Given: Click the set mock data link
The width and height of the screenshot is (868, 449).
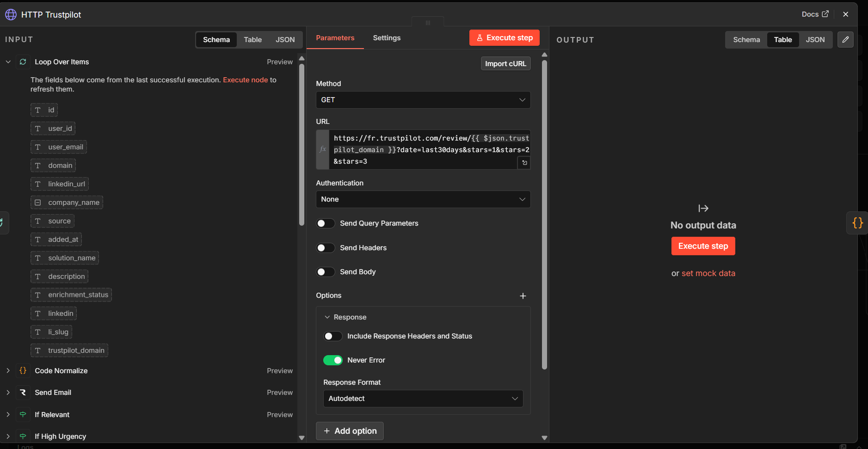Looking at the screenshot, I should click(708, 273).
